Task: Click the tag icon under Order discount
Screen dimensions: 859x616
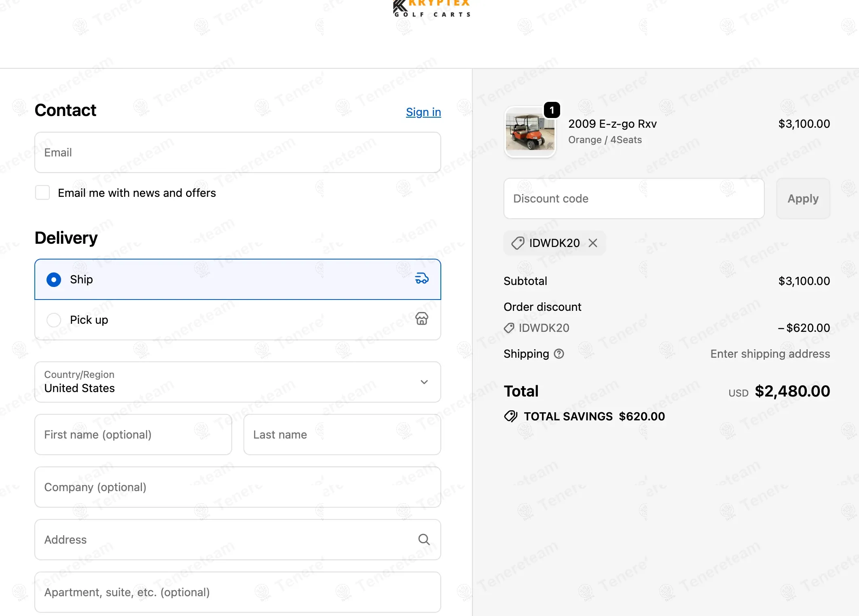Action: [x=509, y=328]
